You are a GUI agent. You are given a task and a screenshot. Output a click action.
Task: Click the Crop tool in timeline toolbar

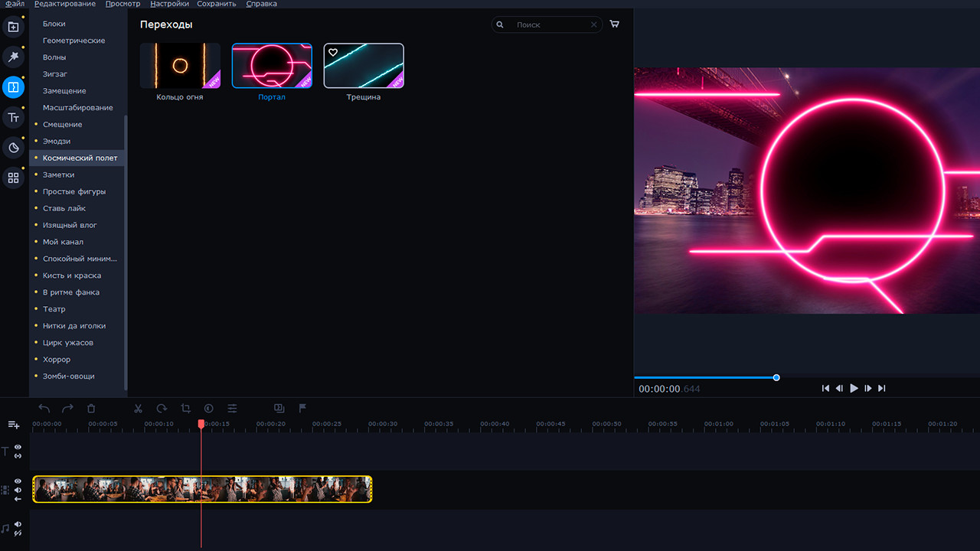(x=185, y=409)
